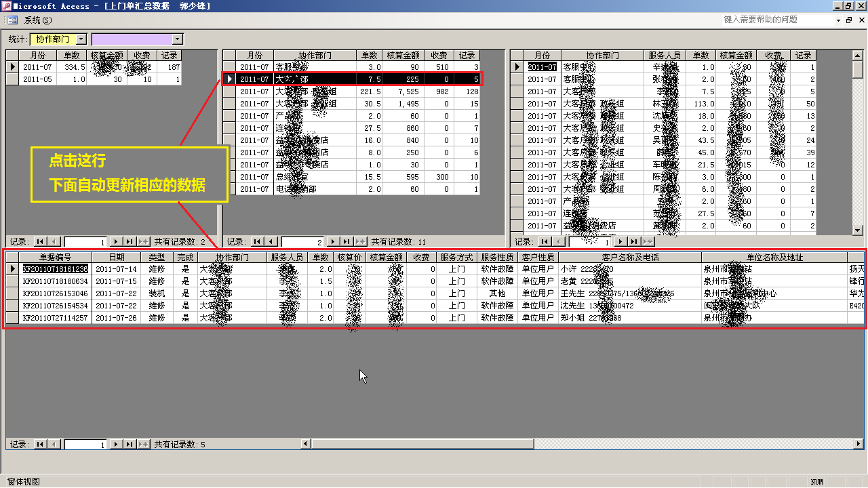Click scroll-up arrow of the staff table scrollbar
The image size is (868, 488).
pyautogui.click(x=857, y=56)
